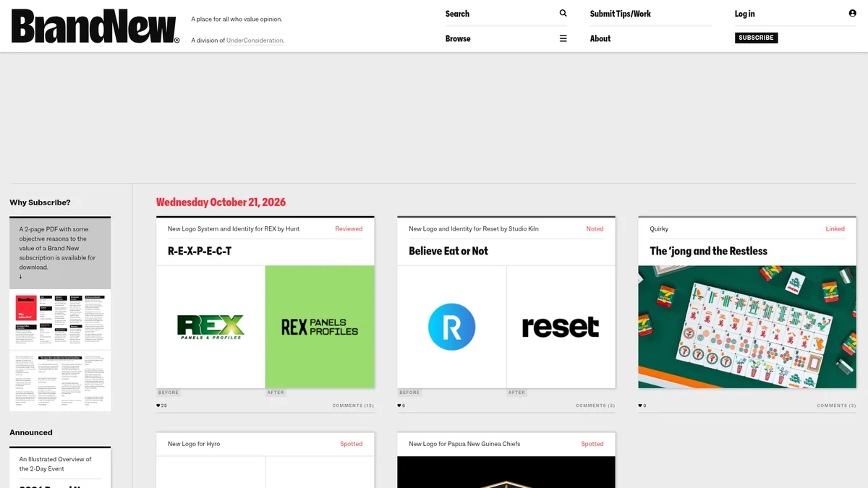Go to Submit Tips/Work
Screen dimensions: 868x488
621,14
